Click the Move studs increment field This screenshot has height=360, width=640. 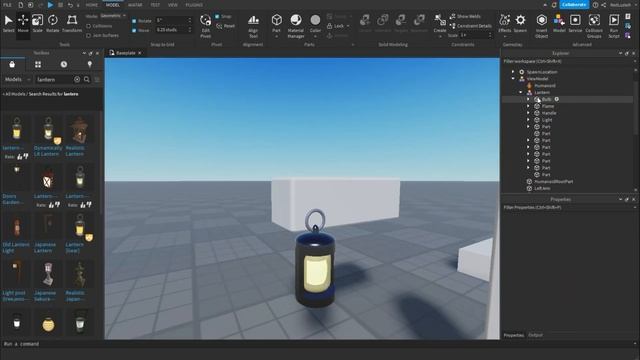click(173, 30)
